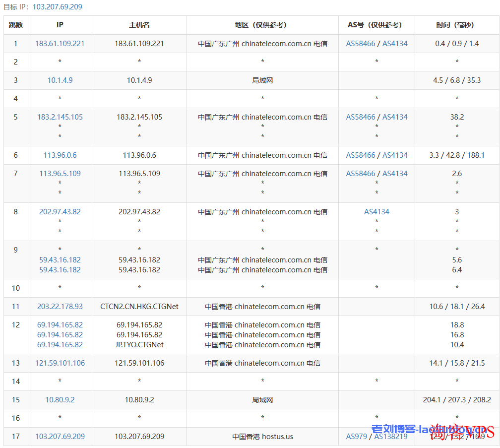
Task: Open the AS979 link in hop 17
Action: point(357,437)
